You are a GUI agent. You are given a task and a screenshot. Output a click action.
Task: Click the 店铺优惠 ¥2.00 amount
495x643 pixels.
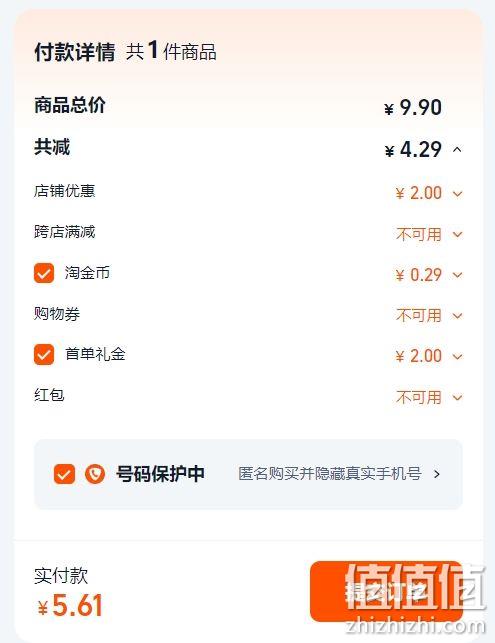coord(418,193)
